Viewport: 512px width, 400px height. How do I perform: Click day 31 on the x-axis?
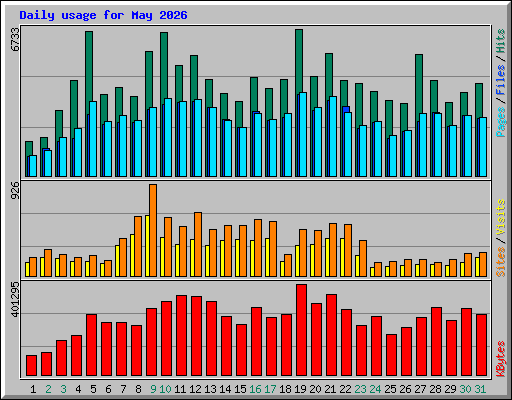[480, 389]
